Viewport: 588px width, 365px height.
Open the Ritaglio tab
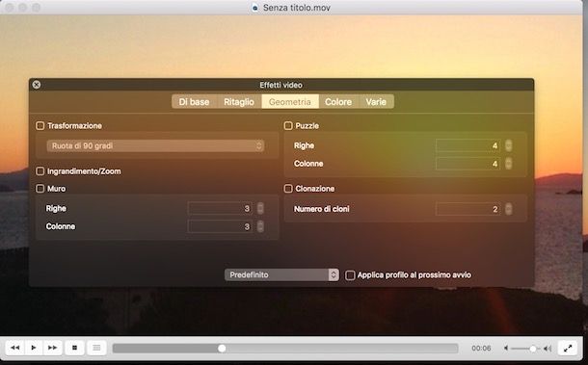tap(239, 101)
